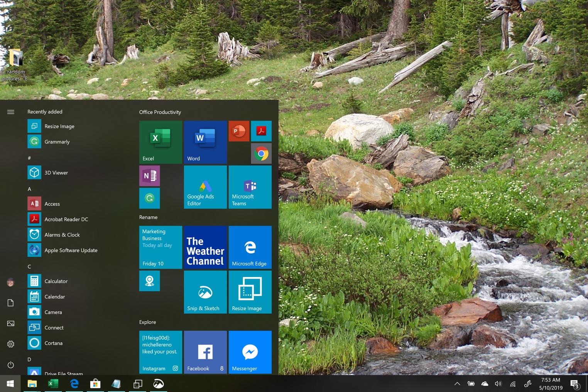Show hidden system tray icons
This screenshot has height=392, width=588.
click(x=457, y=384)
